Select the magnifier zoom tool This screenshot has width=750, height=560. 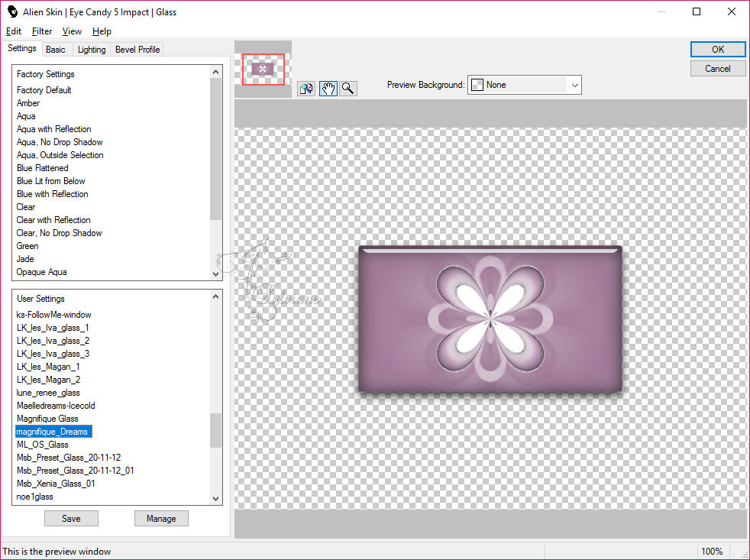348,89
